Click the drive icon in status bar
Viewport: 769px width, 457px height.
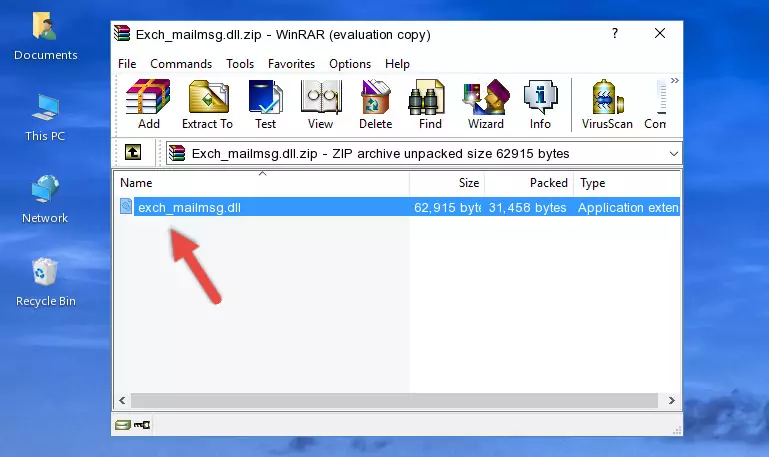pos(123,425)
